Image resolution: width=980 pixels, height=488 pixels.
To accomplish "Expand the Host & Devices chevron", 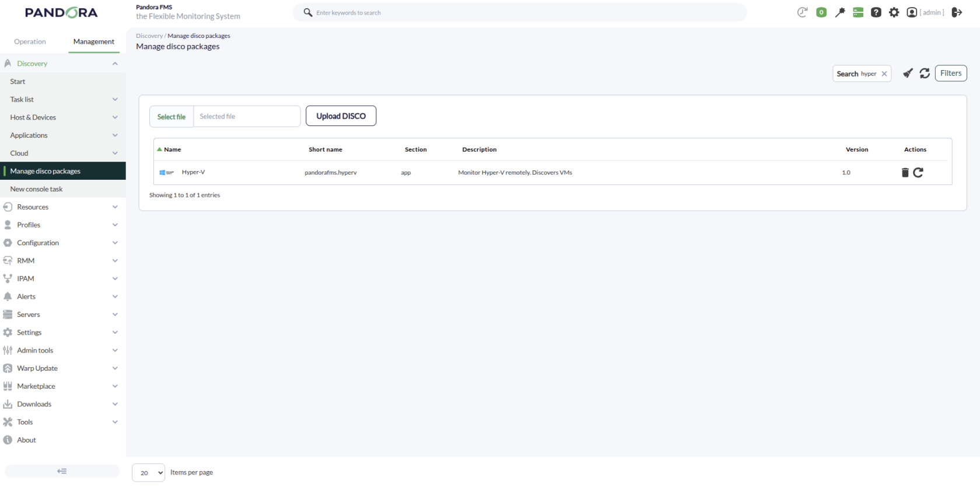I will tap(115, 117).
